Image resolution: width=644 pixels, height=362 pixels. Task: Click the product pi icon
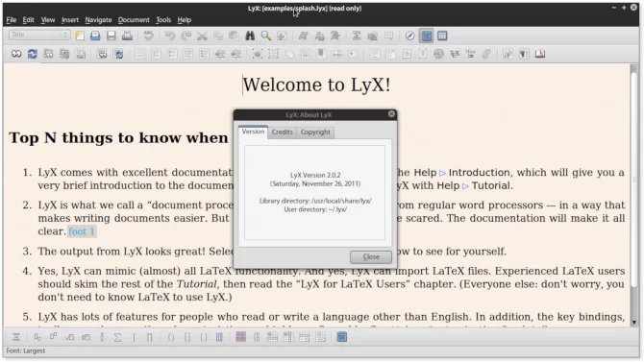click(150, 337)
